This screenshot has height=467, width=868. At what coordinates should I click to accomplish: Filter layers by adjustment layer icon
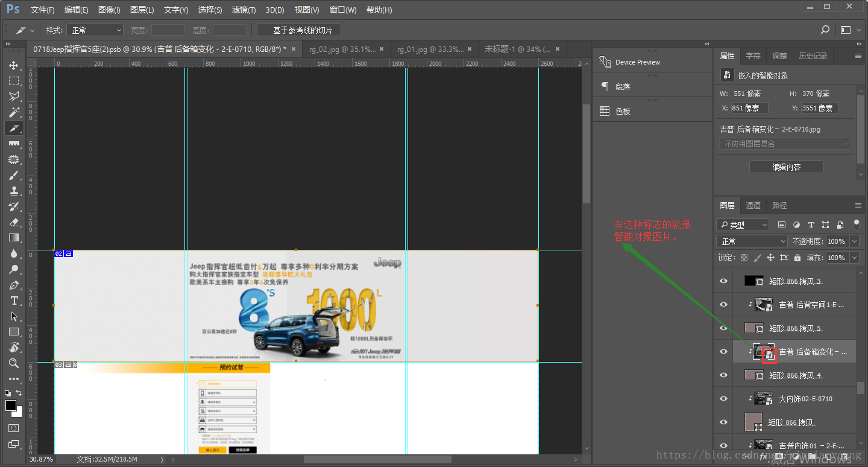(x=796, y=224)
